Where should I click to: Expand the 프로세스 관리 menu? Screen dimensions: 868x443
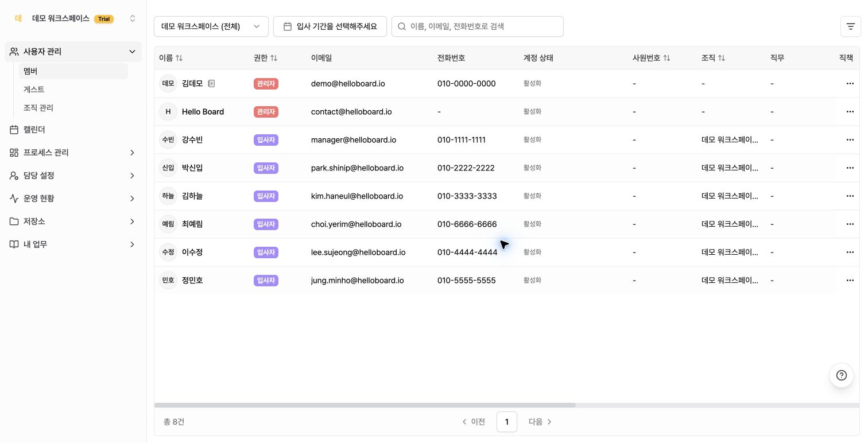pyautogui.click(x=73, y=153)
